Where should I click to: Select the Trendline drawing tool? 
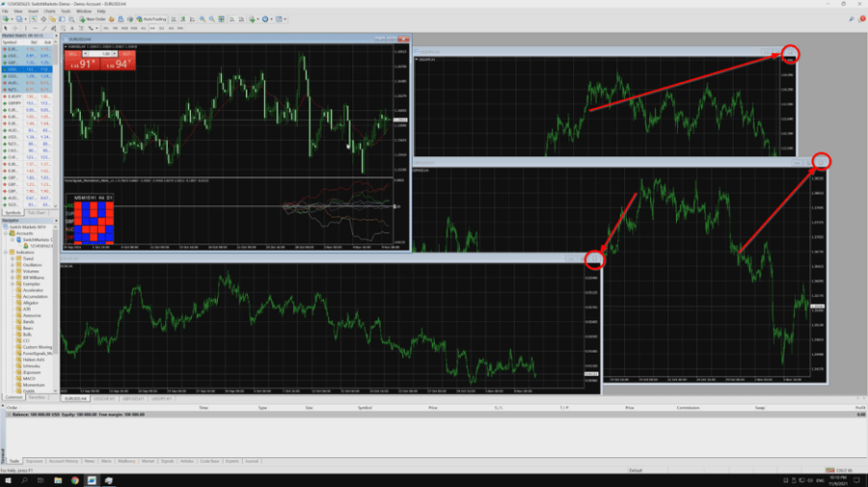[44, 28]
